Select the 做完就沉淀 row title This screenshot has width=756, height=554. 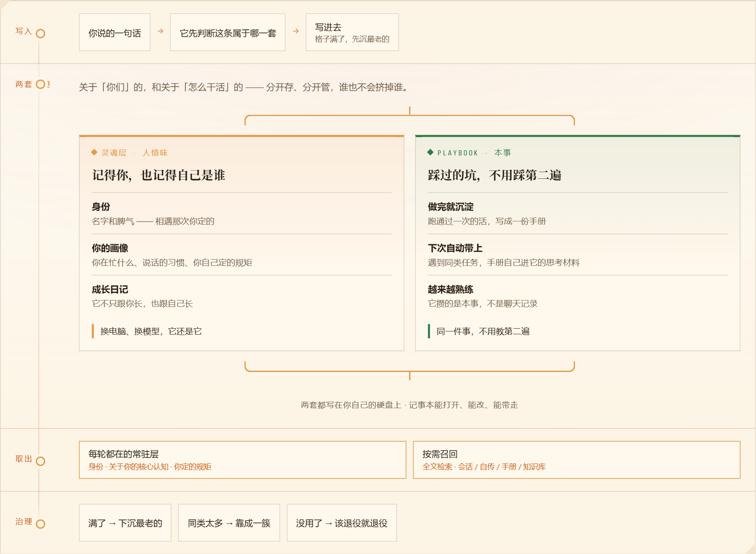point(451,207)
